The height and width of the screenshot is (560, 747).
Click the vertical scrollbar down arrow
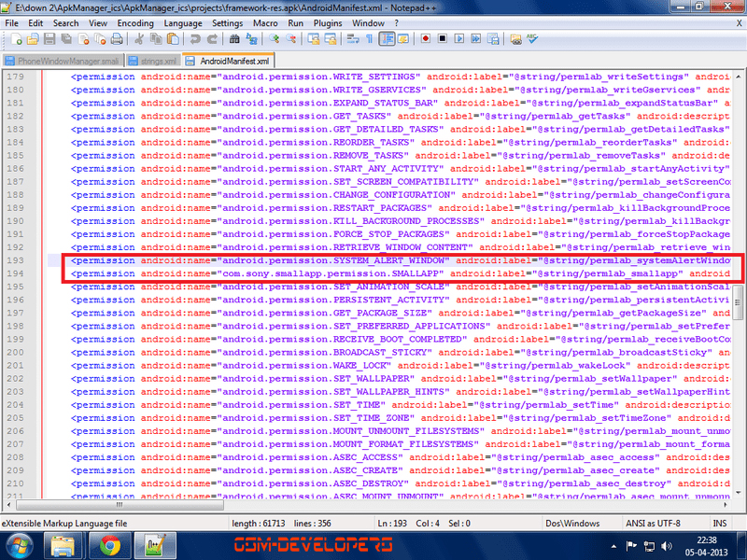[738, 493]
